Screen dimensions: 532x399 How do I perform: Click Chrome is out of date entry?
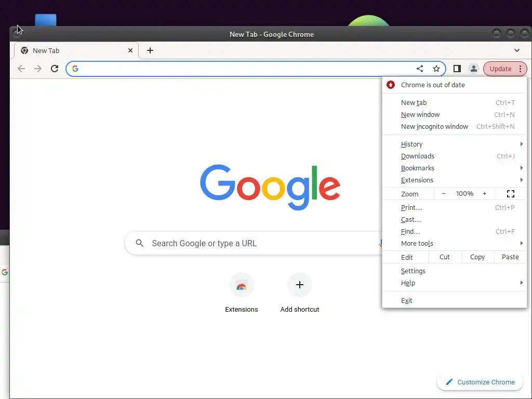click(x=455, y=85)
